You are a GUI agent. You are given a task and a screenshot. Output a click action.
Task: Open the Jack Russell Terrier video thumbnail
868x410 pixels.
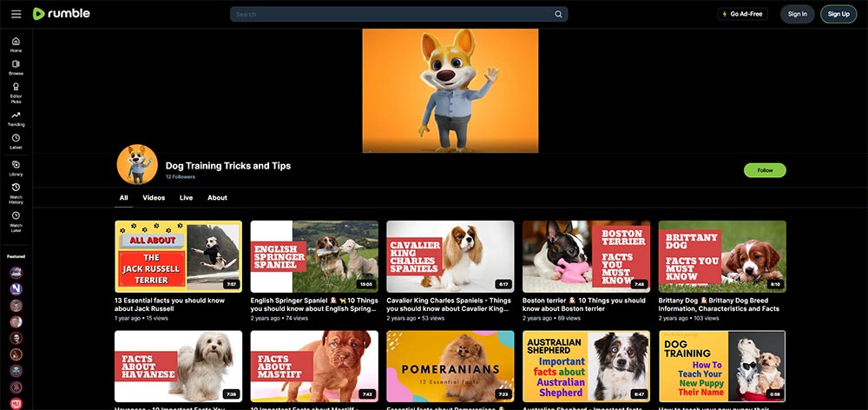(178, 256)
